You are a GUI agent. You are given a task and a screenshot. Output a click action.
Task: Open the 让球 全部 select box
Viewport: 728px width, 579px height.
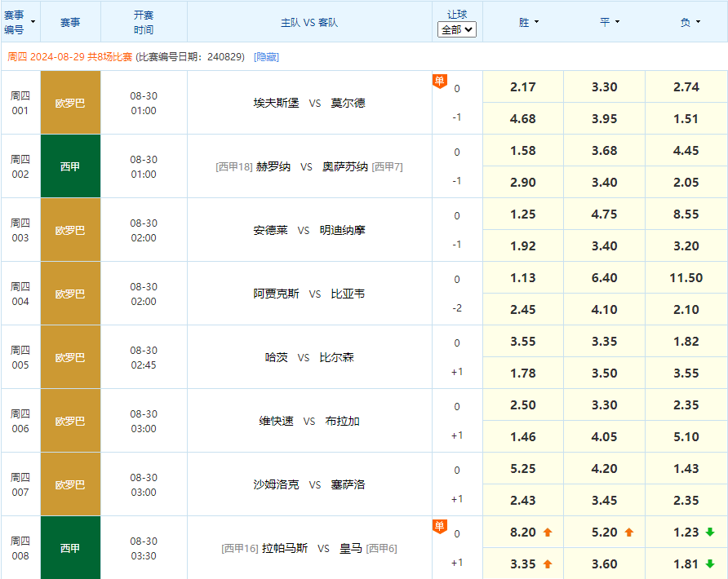pos(457,30)
